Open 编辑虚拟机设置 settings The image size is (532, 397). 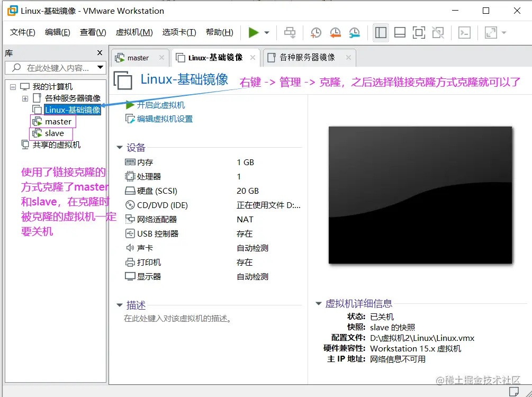coord(164,119)
